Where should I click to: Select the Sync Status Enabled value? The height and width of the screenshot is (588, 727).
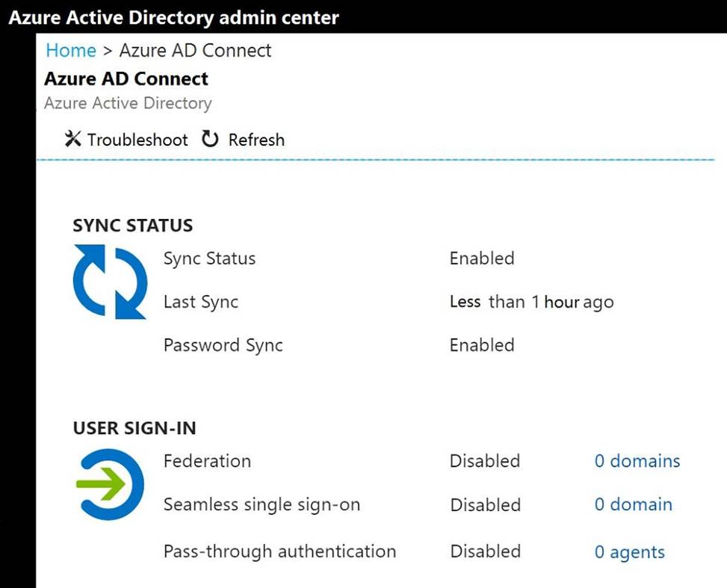click(482, 259)
